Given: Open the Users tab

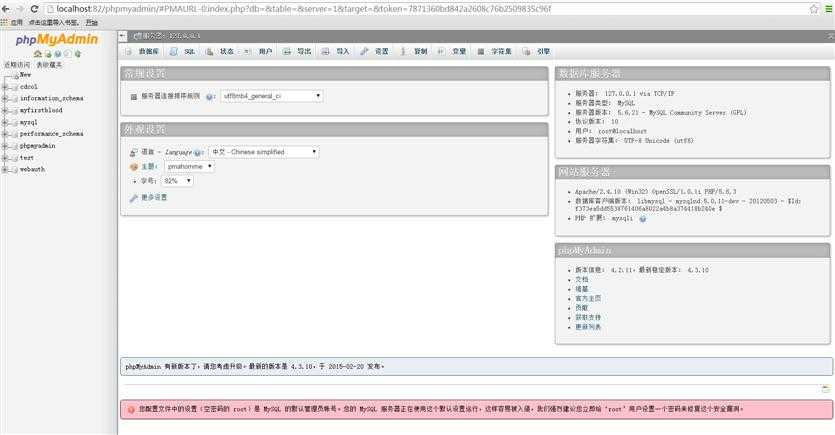Looking at the screenshot, I should (x=259, y=52).
